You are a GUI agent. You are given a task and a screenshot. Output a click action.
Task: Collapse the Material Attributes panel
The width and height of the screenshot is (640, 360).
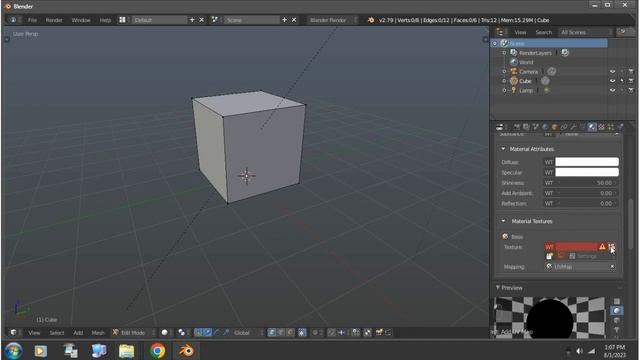503,149
